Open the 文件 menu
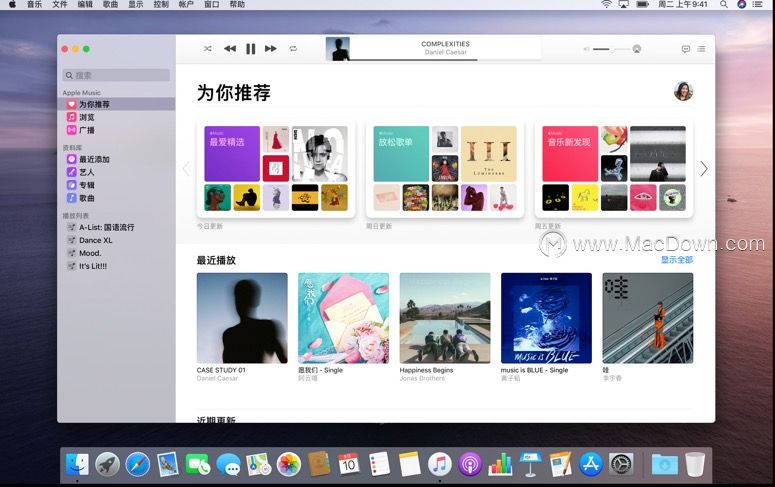The image size is (775, 487). tap(60, 4)
